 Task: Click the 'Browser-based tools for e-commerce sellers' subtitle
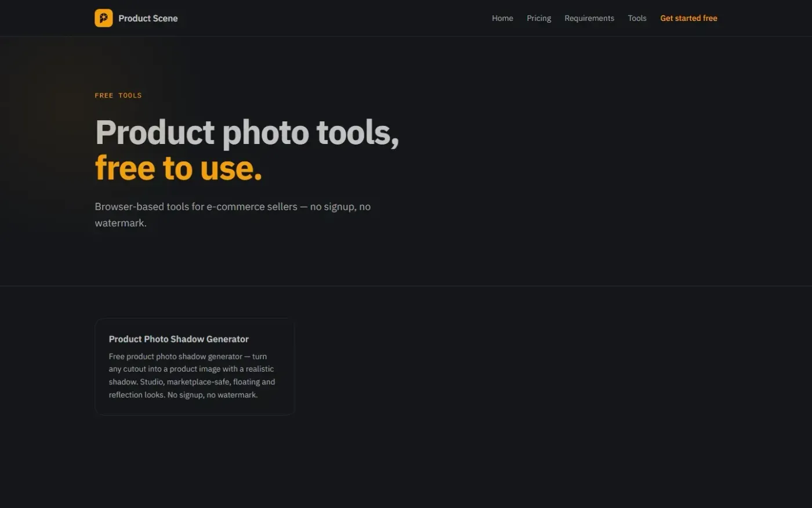tap(233, 215)
